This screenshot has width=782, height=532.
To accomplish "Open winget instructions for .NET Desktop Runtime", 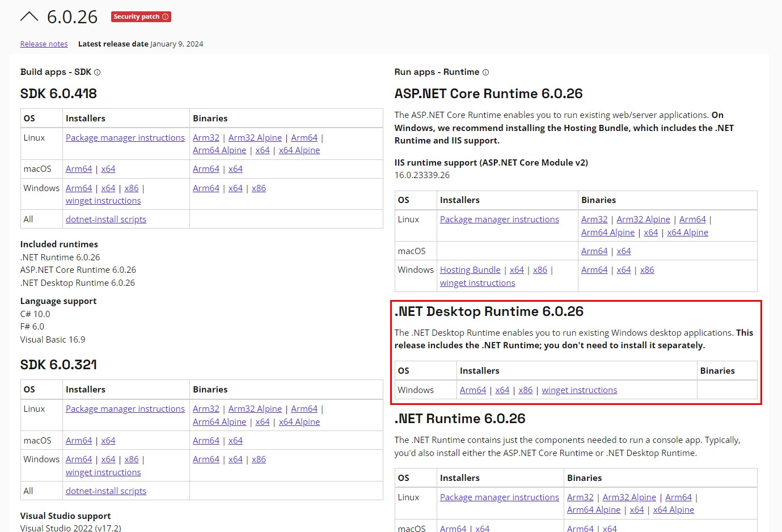I will pos(579,390).
